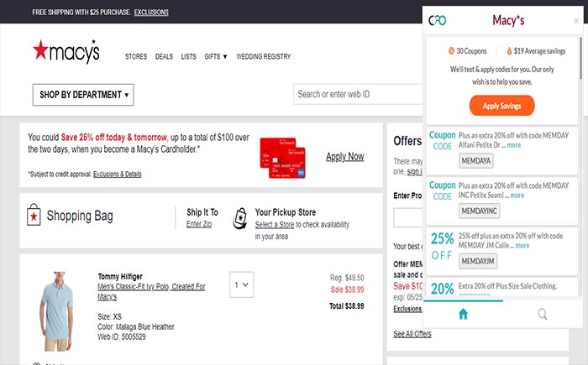
Task: Close the Macy's coupon popup
Action: coord(576,21)
